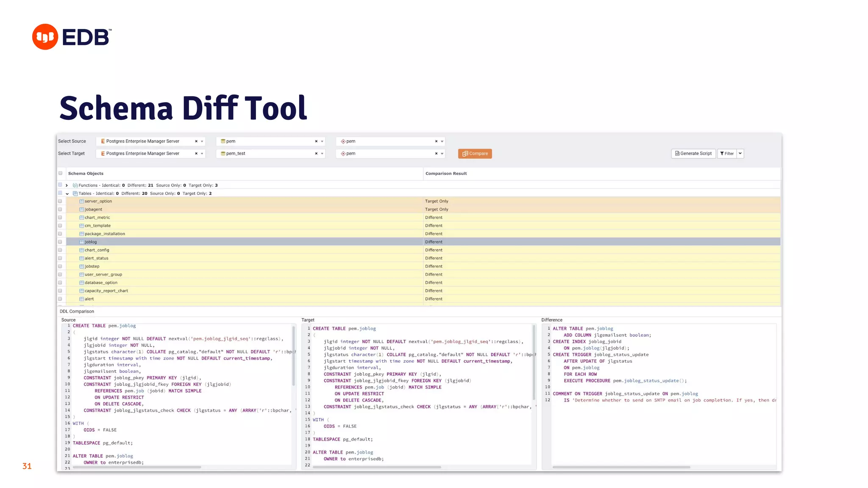The width and height of the screenshot is (868, 488).
Task: Check the package_installation row checkbox
Action: pos(60,234)
